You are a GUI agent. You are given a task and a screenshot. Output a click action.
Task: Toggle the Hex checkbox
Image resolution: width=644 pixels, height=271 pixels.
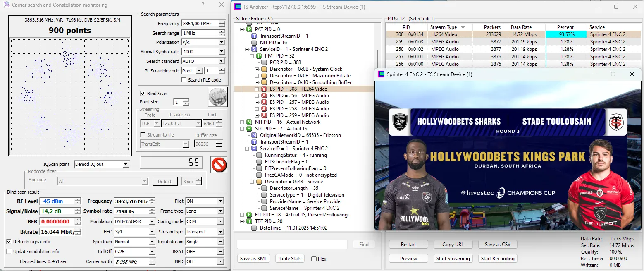pyautogui.click(x=314, y=259)
